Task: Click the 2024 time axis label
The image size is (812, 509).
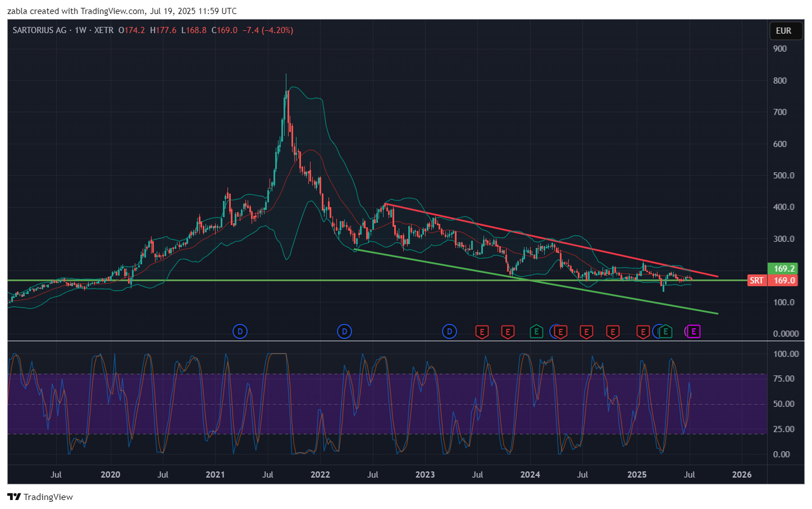Action: (x=530, y=475)
